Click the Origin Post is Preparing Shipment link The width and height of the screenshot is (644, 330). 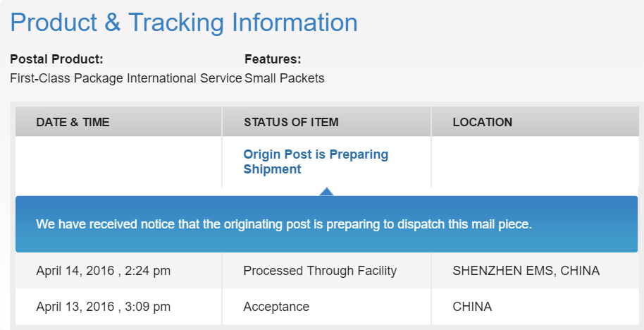316,161
